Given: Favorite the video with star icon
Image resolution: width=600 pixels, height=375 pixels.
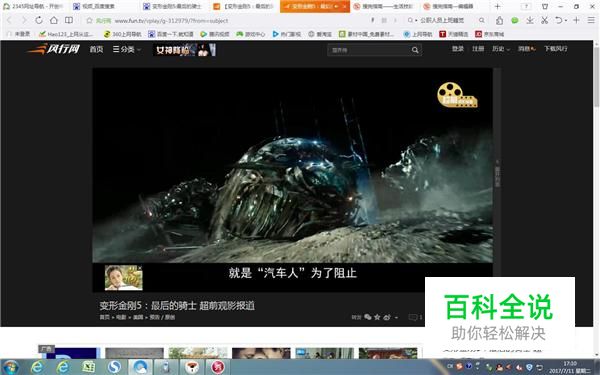Looking at the screenshot, I should click(377, 317).
